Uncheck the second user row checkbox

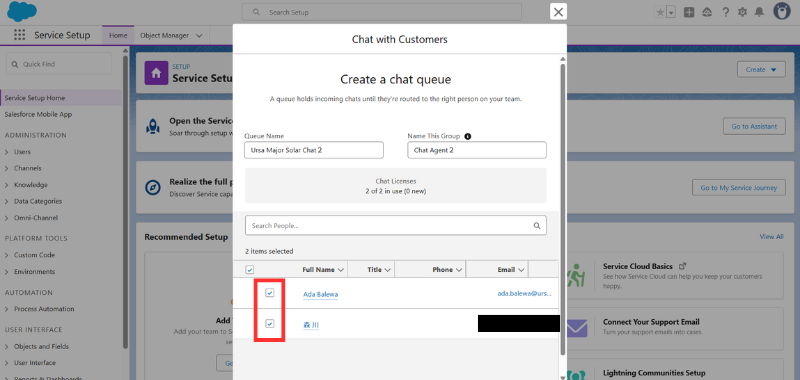270,323
